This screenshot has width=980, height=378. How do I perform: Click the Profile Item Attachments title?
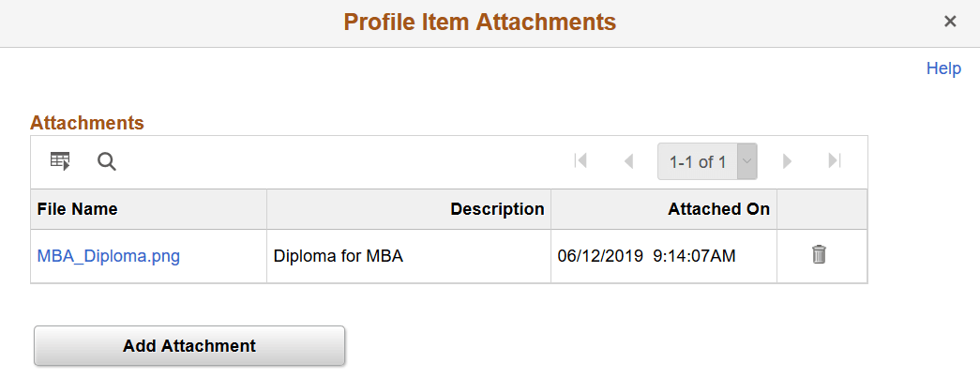pyautogui.click(x=479, y=22)
